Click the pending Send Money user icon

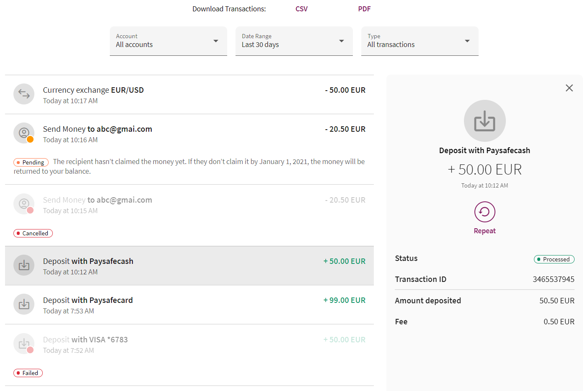24,133
